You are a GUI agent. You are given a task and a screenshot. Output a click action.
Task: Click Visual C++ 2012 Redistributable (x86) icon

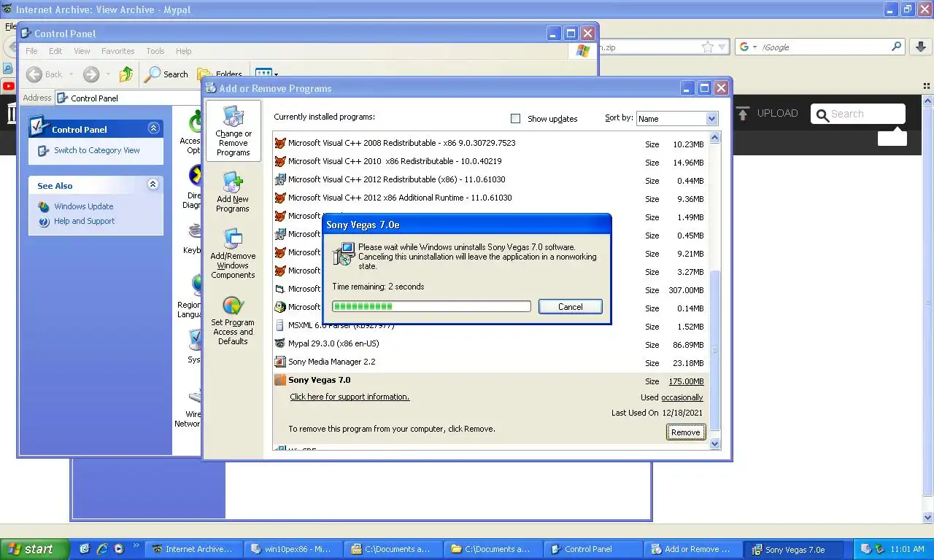(x=279, y=179)
